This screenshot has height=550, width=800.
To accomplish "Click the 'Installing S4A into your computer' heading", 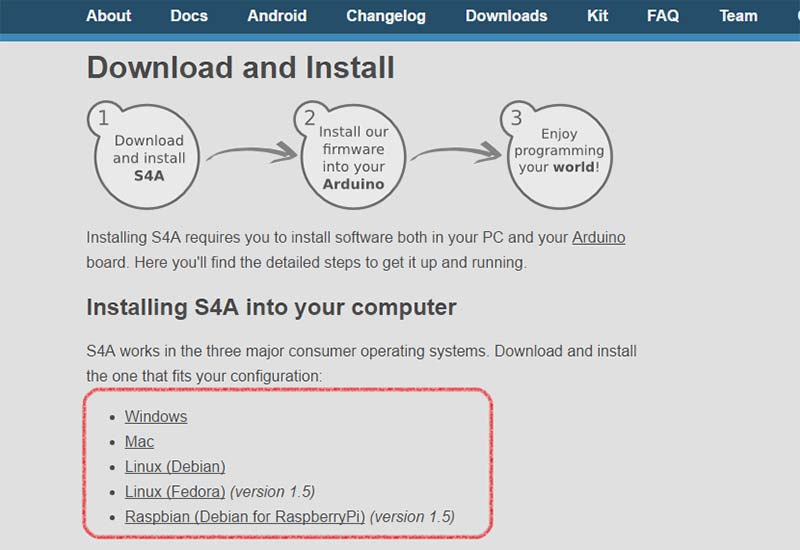I will 271,307.
